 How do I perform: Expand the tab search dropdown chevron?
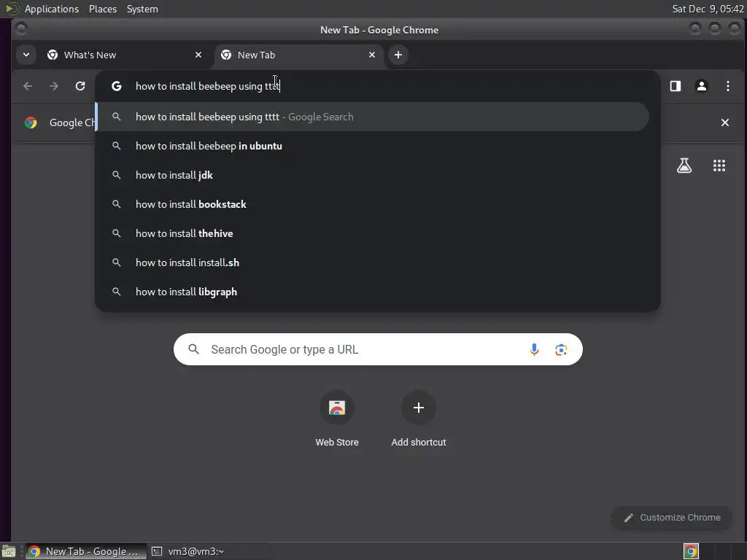click(26, 55)
